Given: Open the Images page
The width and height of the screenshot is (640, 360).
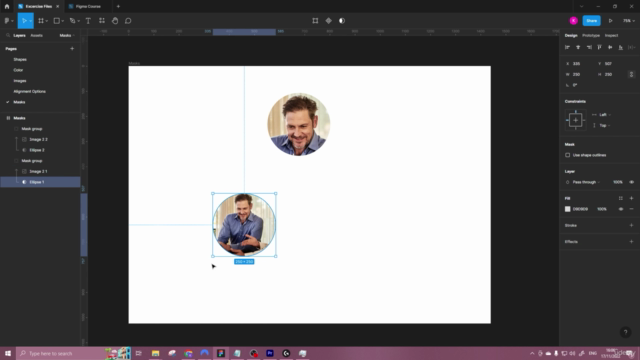Looking at the screenshot, I should coord(20,81).
